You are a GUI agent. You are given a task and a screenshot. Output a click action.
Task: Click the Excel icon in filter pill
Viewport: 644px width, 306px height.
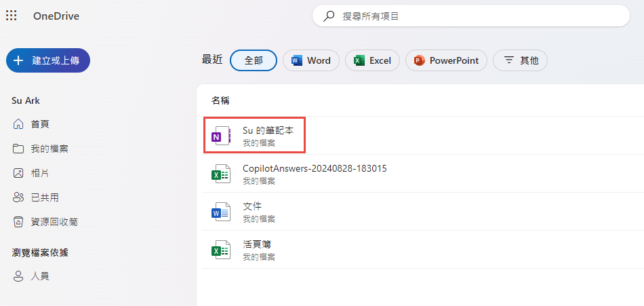(x=359, y=60)
